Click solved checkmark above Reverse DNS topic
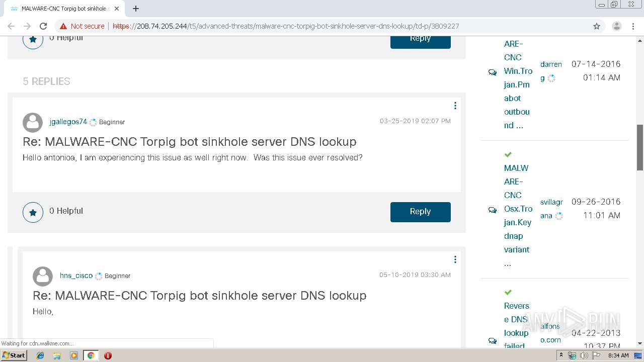 [508, 292]
